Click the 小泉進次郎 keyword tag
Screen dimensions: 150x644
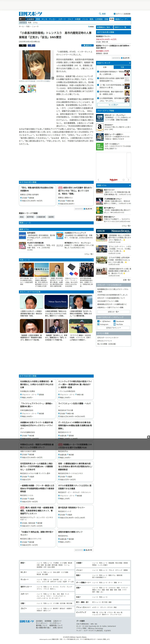41,217
